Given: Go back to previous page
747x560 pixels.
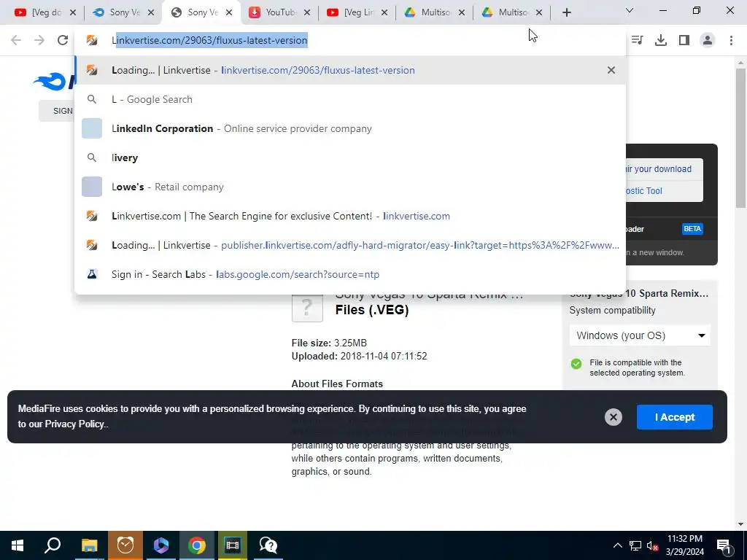Looking at the screenshot, I should coord(16,41).
